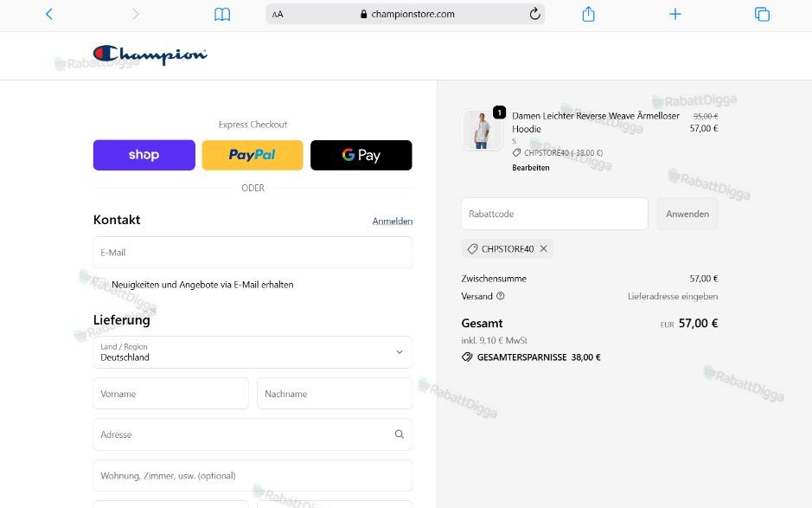This screenshot has height=508, width=812.
Task: Focus the E-Mail input field
Action: tap(253, 253)
